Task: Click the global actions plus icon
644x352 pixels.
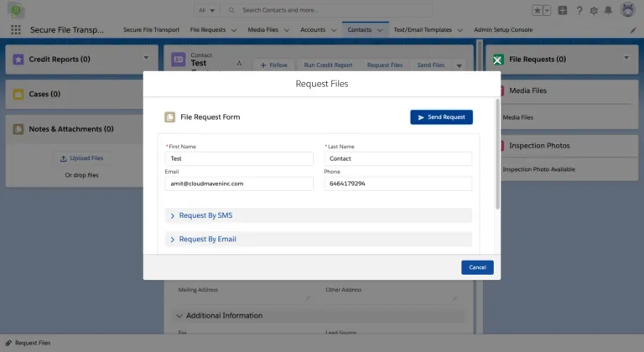Action: pyautogui.click(x=563, y=10)
